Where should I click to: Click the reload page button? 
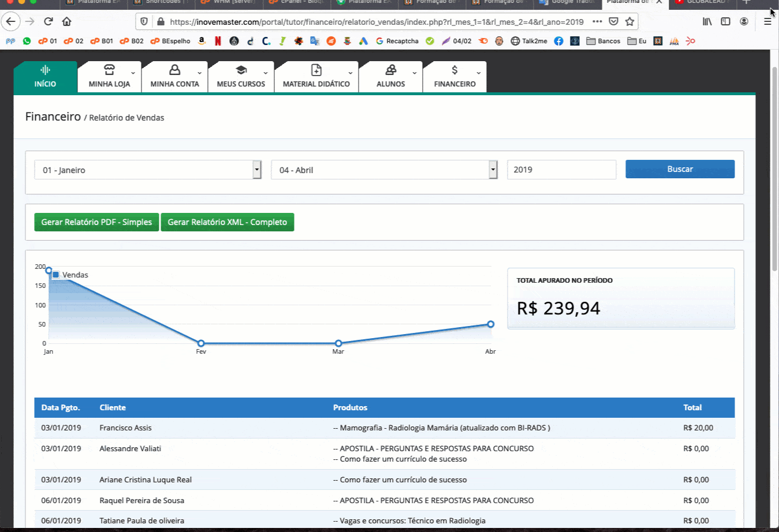(49, 21)
